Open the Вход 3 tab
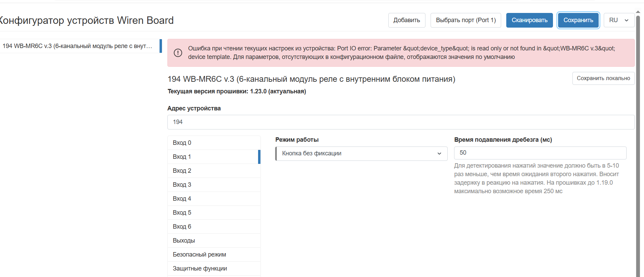The height and width of the screenshot is (277, 644). click(x=214, y=185)
